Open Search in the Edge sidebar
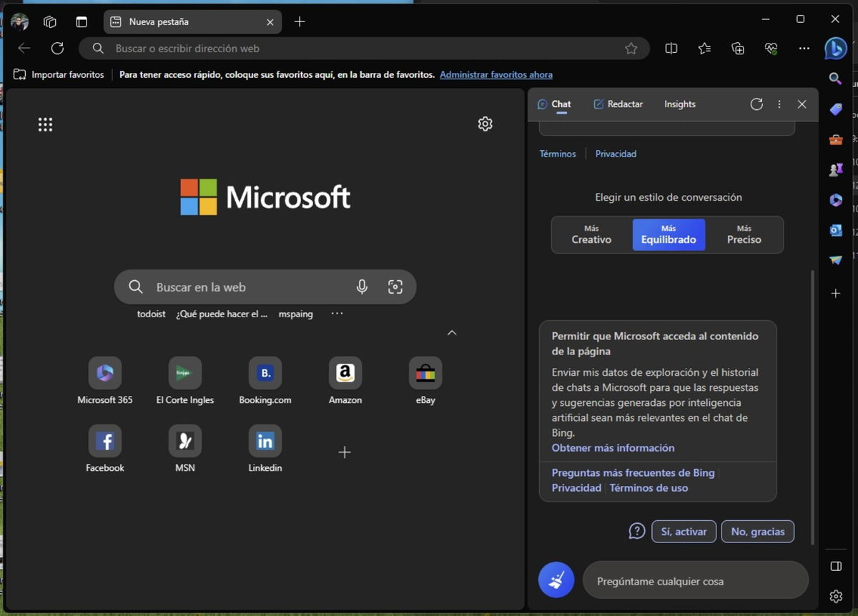The width and height of the screenshot is (858, 616). 834,79
